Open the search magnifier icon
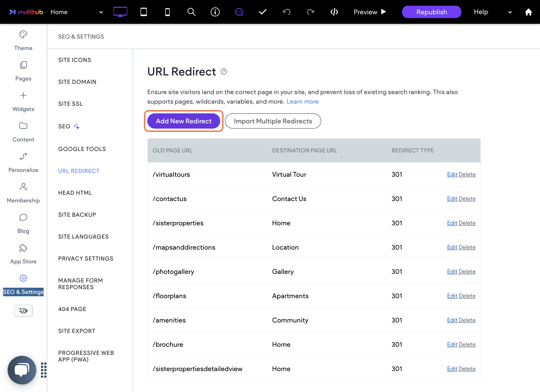 click(191, 12)
